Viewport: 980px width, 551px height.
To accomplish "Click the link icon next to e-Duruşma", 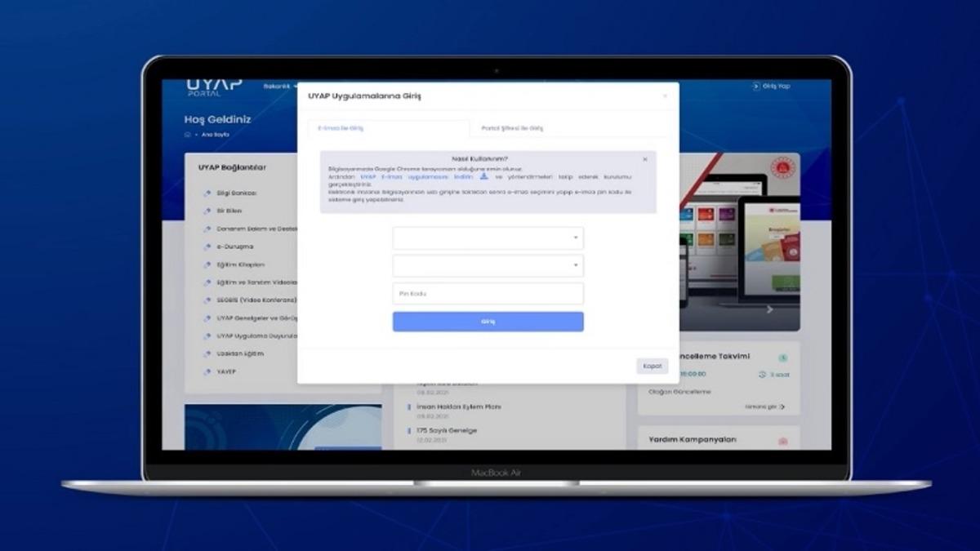I will click(207, 247).
